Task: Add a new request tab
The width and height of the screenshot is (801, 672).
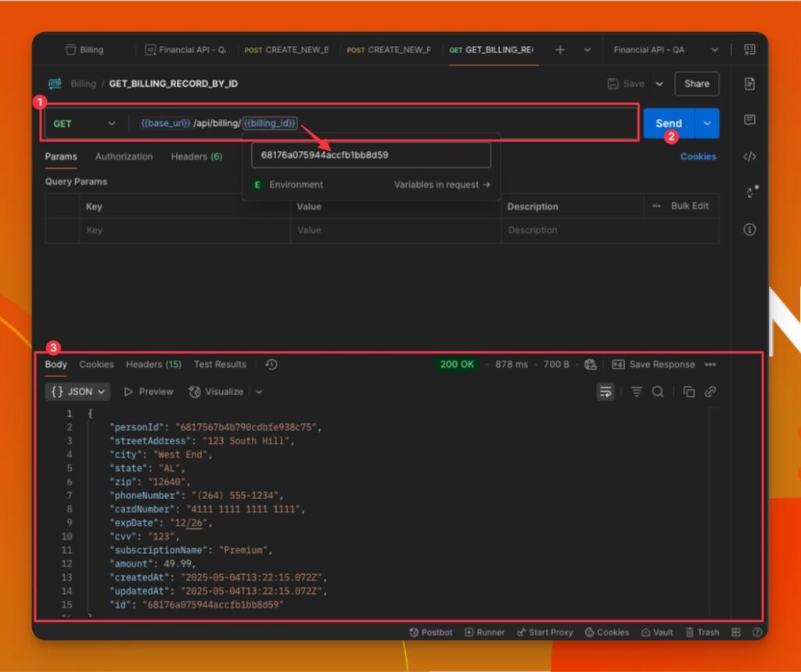Action: (560, 49)
